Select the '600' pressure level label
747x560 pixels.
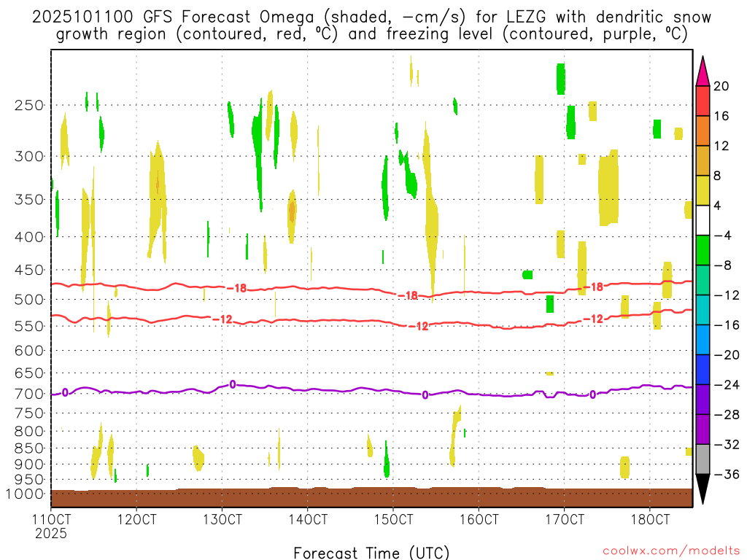[29, 351]
